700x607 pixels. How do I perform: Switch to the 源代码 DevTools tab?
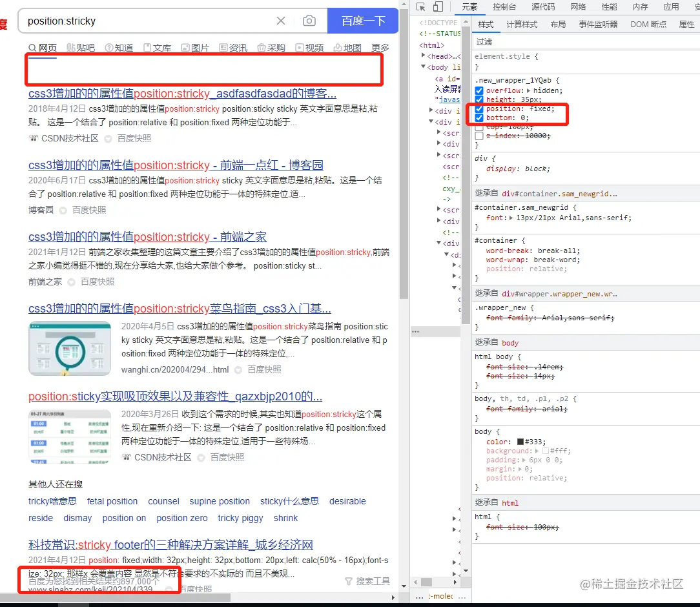[543, 6]
